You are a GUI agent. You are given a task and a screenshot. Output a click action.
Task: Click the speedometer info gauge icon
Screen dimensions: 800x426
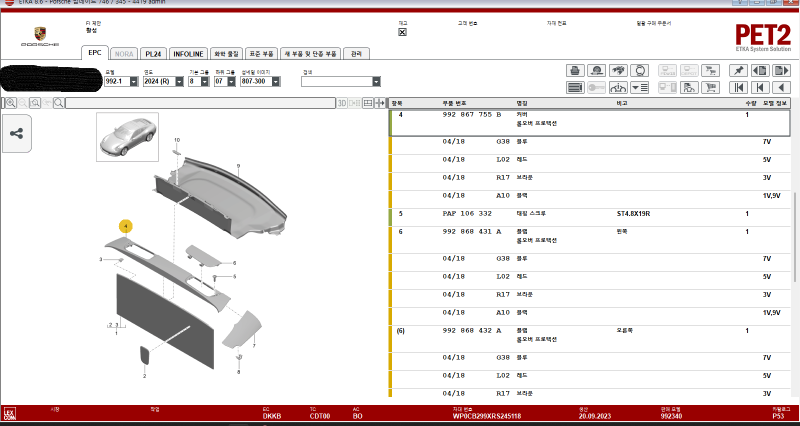(618, 88)
